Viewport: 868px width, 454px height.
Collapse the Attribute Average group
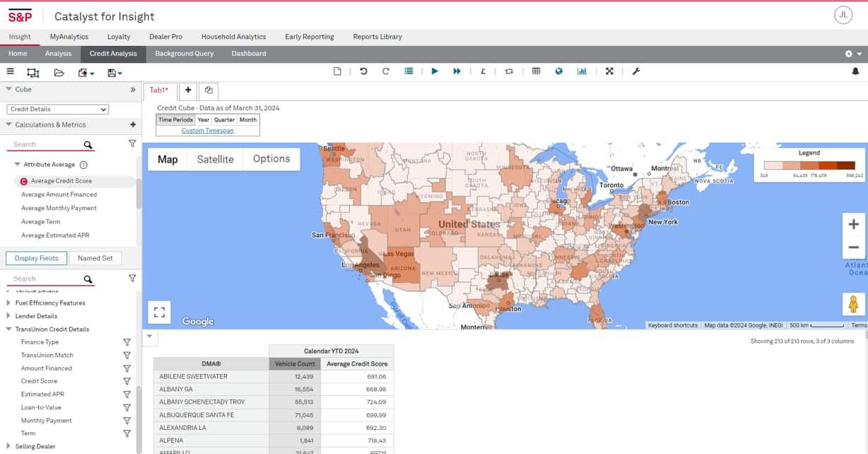(17, 165)
